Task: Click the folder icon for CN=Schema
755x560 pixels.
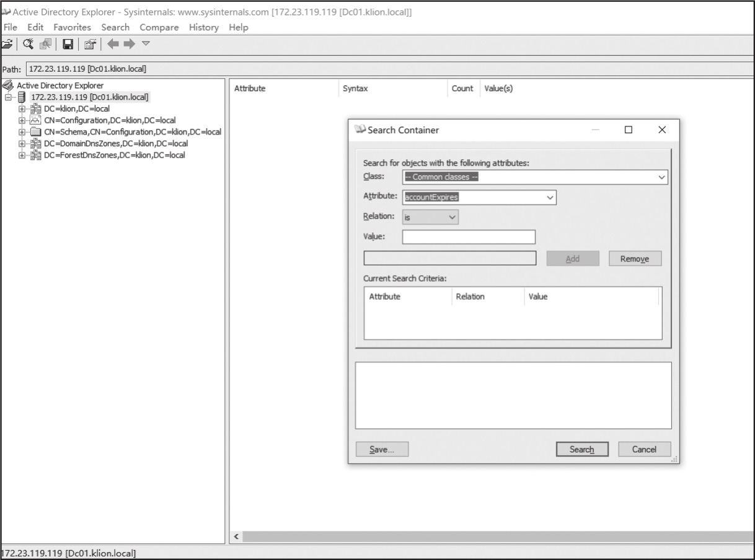Action: pos(35,132)
